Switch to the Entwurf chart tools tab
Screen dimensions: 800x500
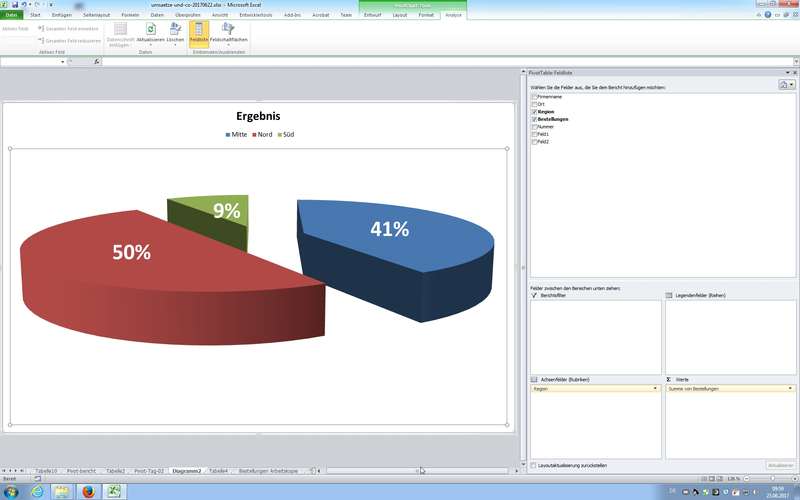click(x=372, y=15)
